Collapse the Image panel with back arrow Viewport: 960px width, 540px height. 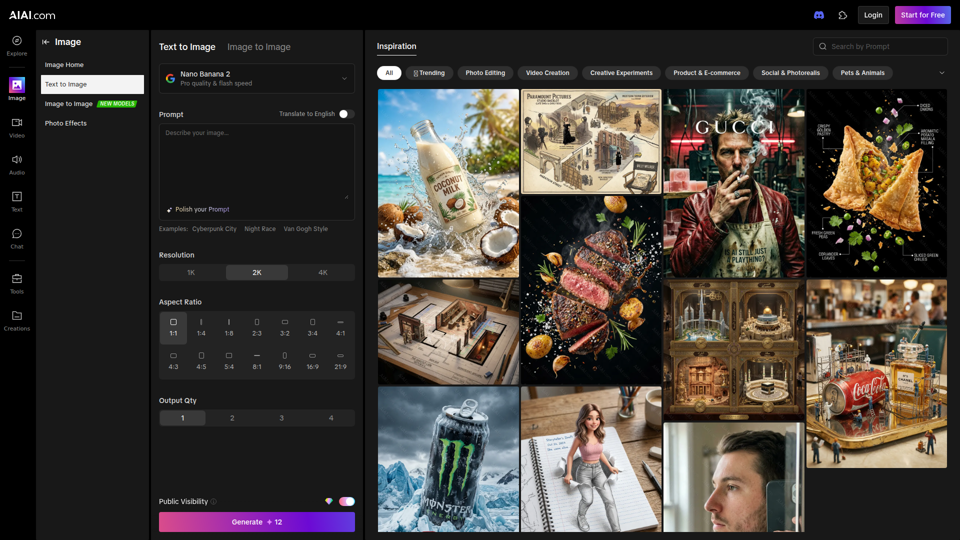point(46,42)
